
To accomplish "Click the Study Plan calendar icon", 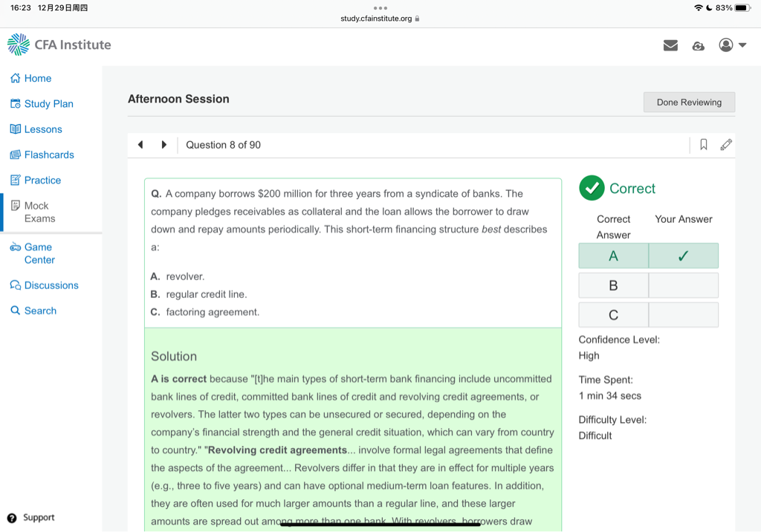I will coord(16,103).
